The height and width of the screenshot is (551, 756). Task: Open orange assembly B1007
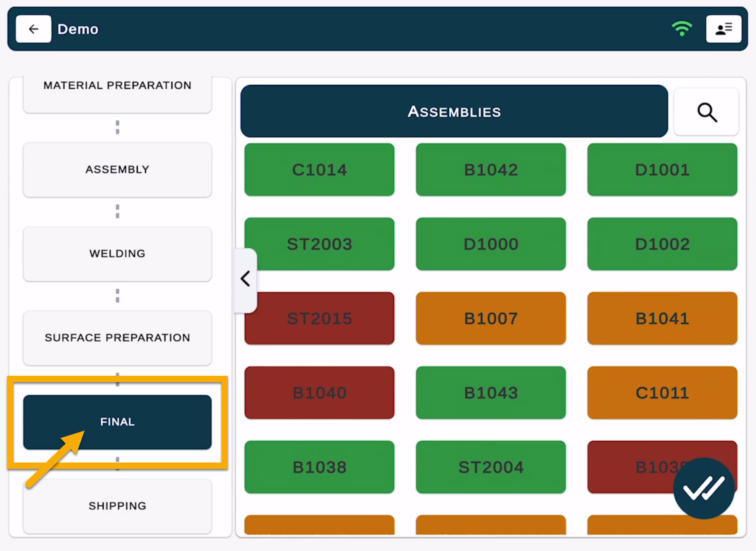pos(491,318)
